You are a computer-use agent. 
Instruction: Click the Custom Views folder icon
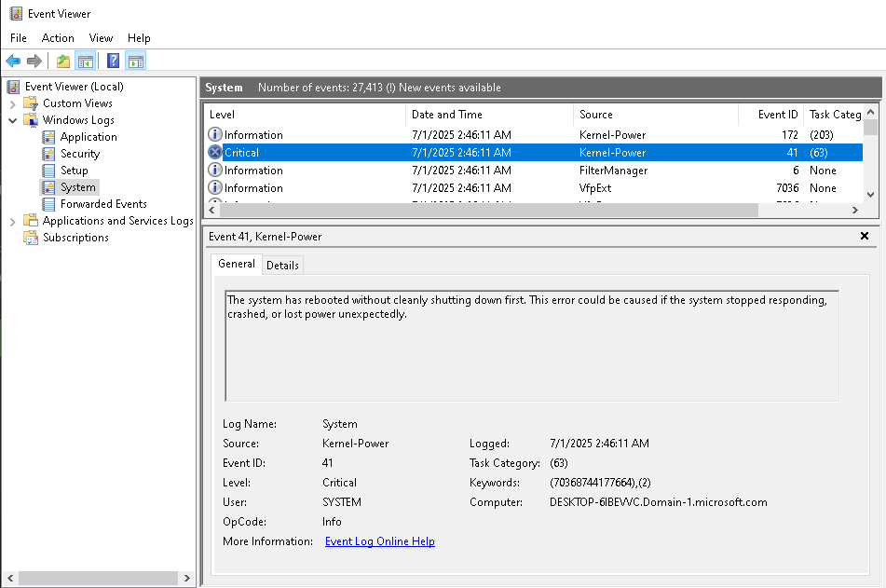(x=31, y=103)
